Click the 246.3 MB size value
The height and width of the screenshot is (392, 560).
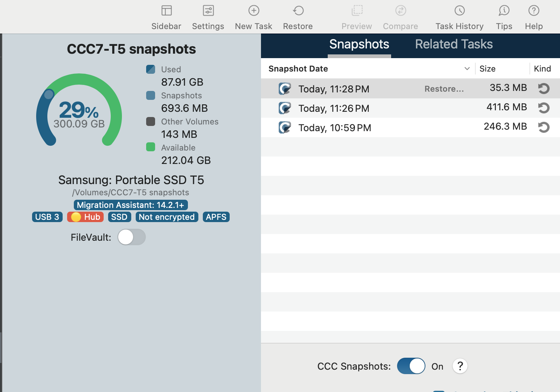505,126
